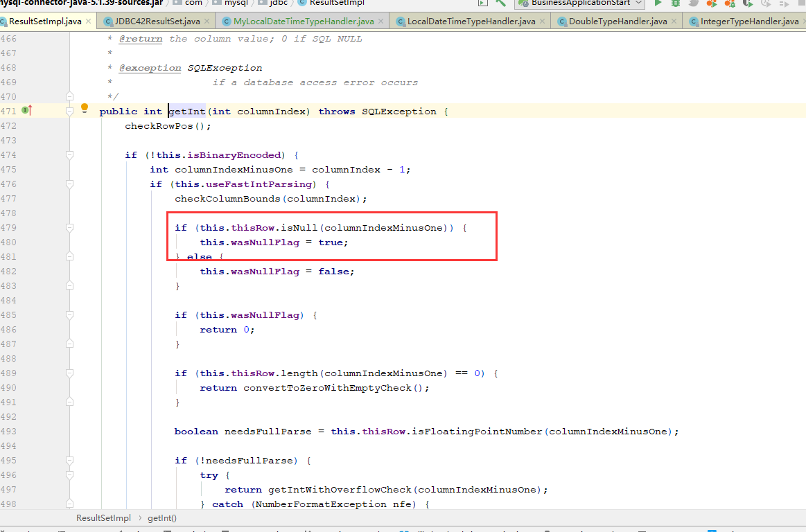Fold the useFastIntParsing if-block at line 476
The height and width of the screenshot is (532, 806).
pyautogui.click(x=69, y=184)
